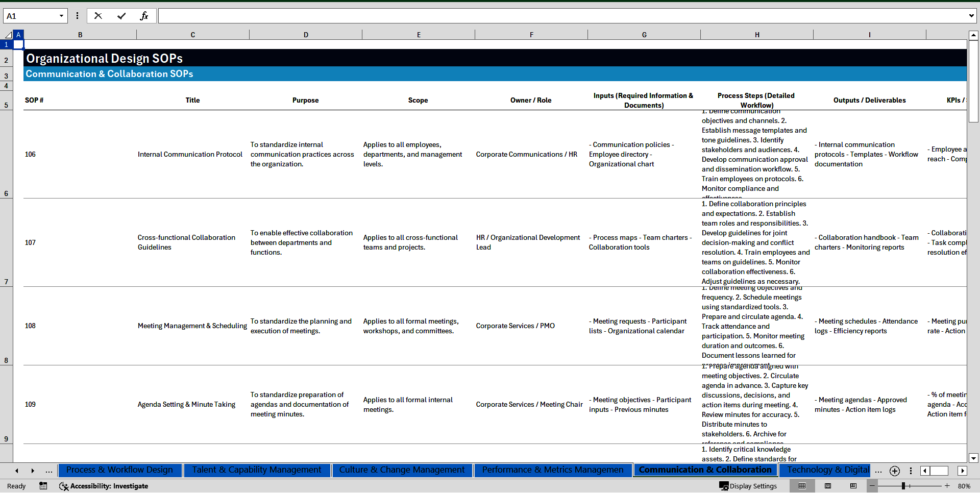The height and width of the screenshot is (493, 980).
Task: Click the Select All corner triangle
Action: [8, 35]
